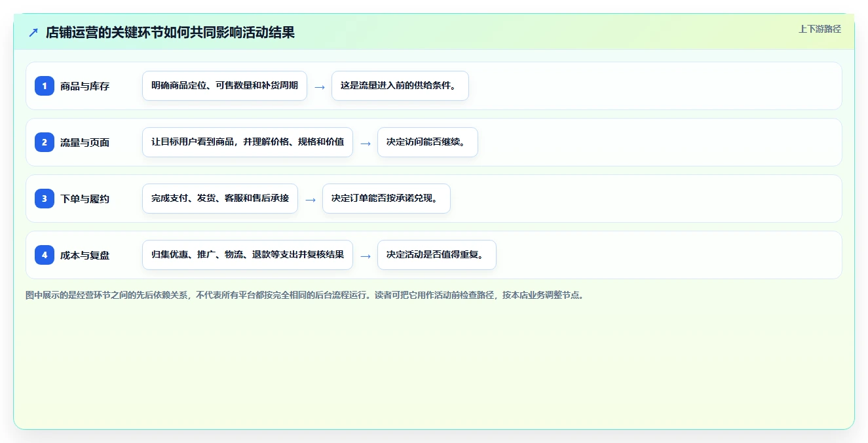The height and width of the screenshot is (443, 868).
Task: Click the title 店铺运营的关键环节如何共同影响活动结果
Action: (x=170, y=33)
